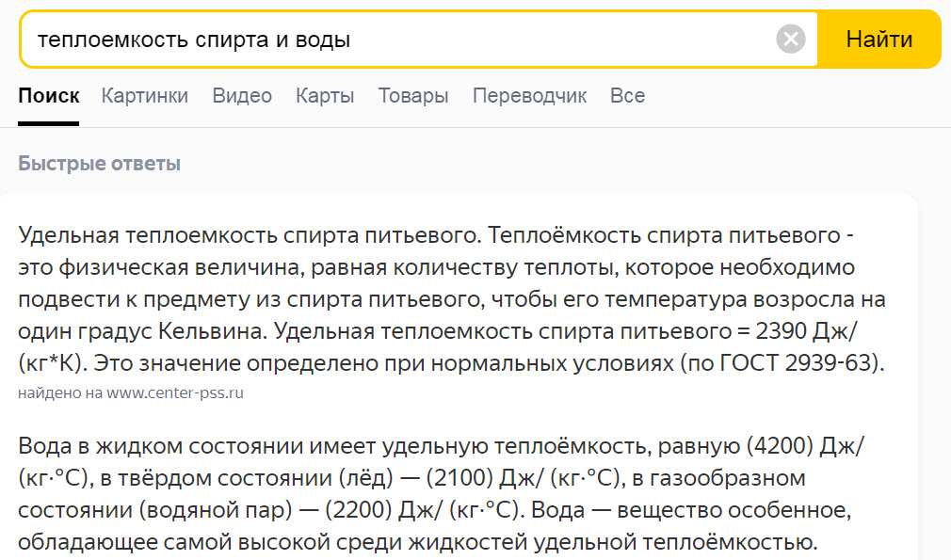The height and width of the screenshot is (560, 951).
Task: Clear the search query with the X icon
Action: [791, 40]
